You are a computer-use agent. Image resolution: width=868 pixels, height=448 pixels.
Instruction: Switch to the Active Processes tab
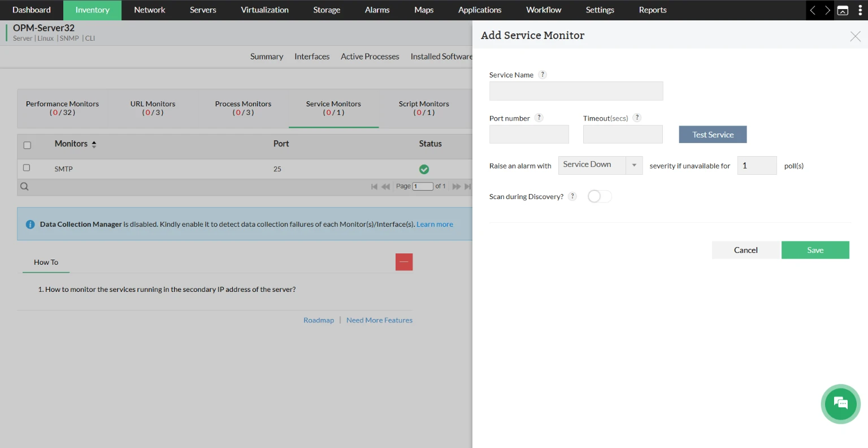(x=370, y=57)
